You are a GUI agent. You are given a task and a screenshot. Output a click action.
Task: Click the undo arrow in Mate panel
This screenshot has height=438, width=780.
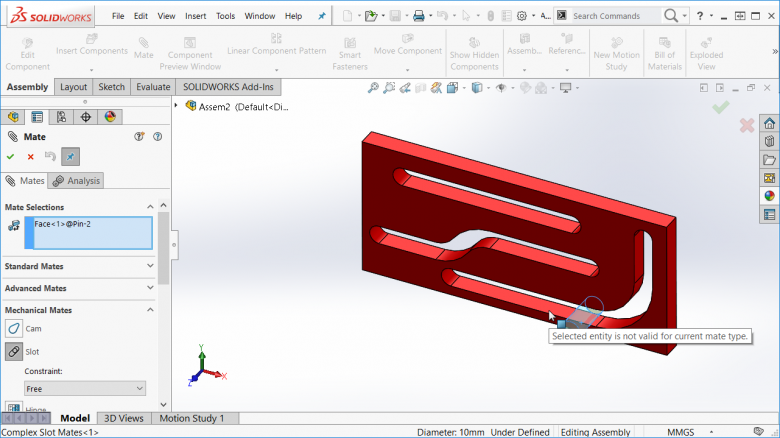pos(50,156)
